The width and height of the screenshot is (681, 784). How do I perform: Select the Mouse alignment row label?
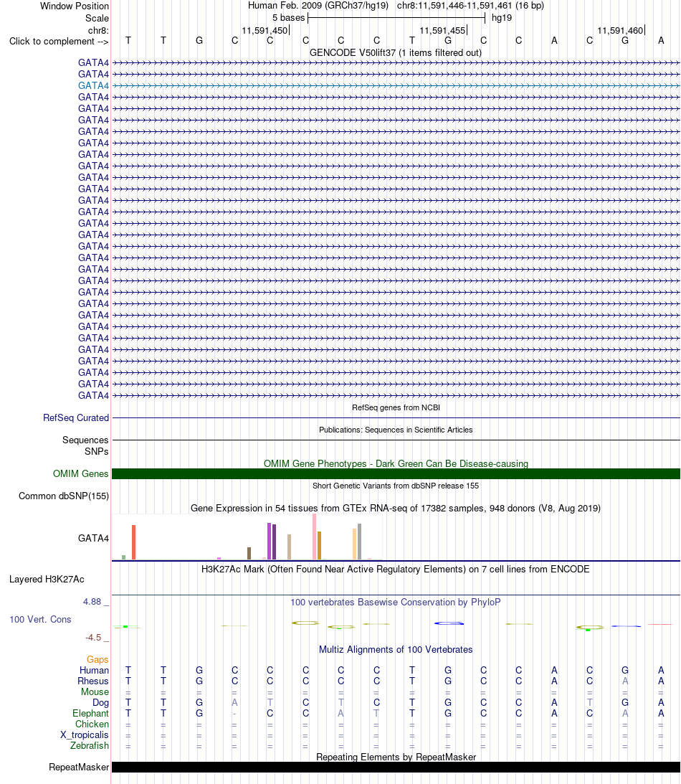pos(95,691)
